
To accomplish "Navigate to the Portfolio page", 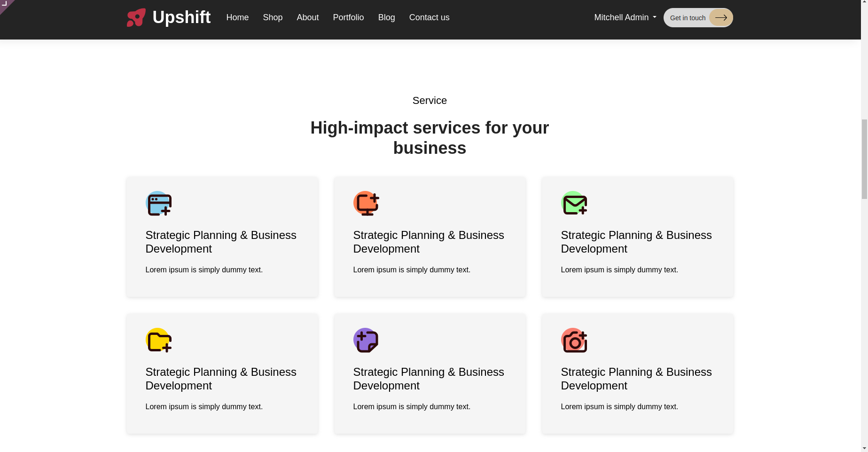I will pyautogui.click(x=348, y=17).
